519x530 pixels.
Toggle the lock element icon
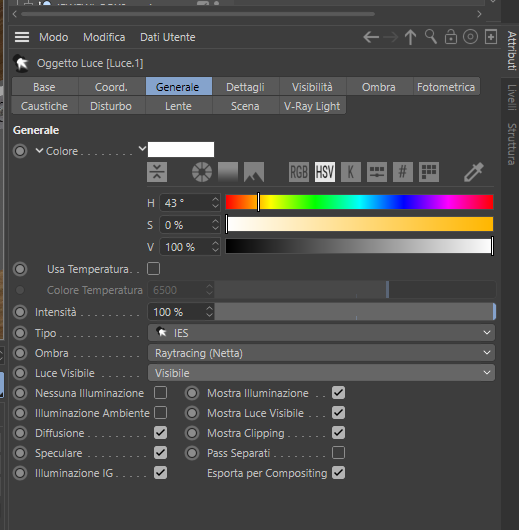[x=451, y=37]
